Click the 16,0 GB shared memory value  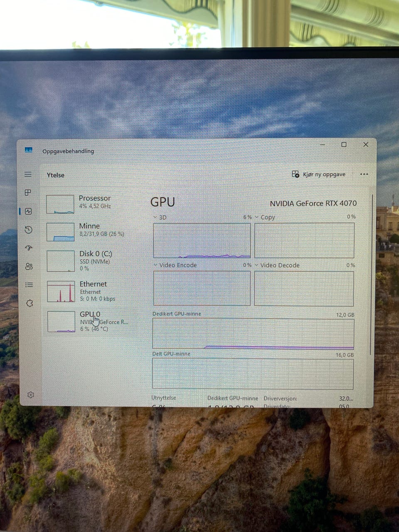click(345, 355)
